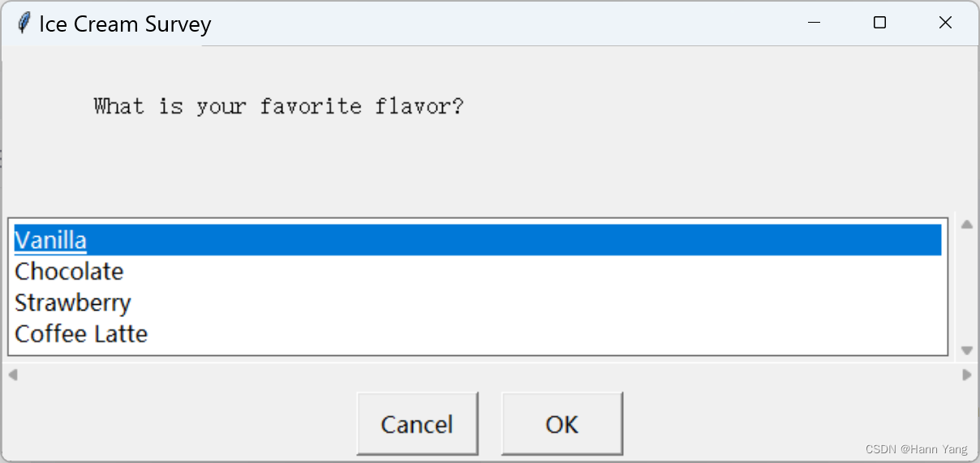980x463 pixels.
Task: Click the list's scroll up arrow
Action: pyautogui.click(x=966, y=225)
